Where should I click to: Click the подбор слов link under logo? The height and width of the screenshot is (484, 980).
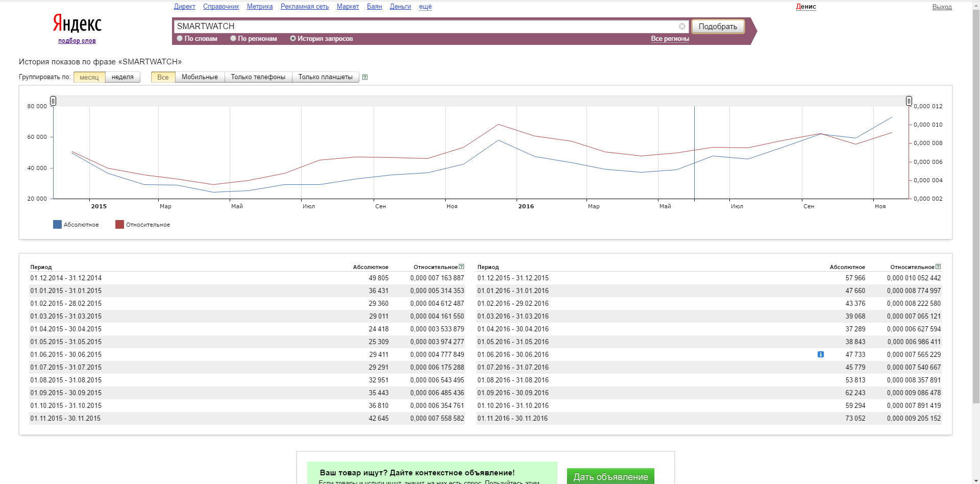[x=77, y=41]
